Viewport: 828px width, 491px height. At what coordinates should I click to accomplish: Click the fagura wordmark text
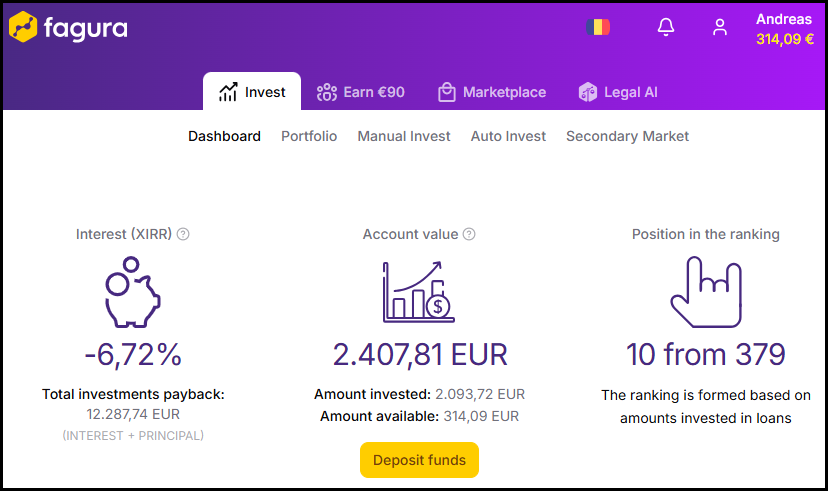point(86,29)
